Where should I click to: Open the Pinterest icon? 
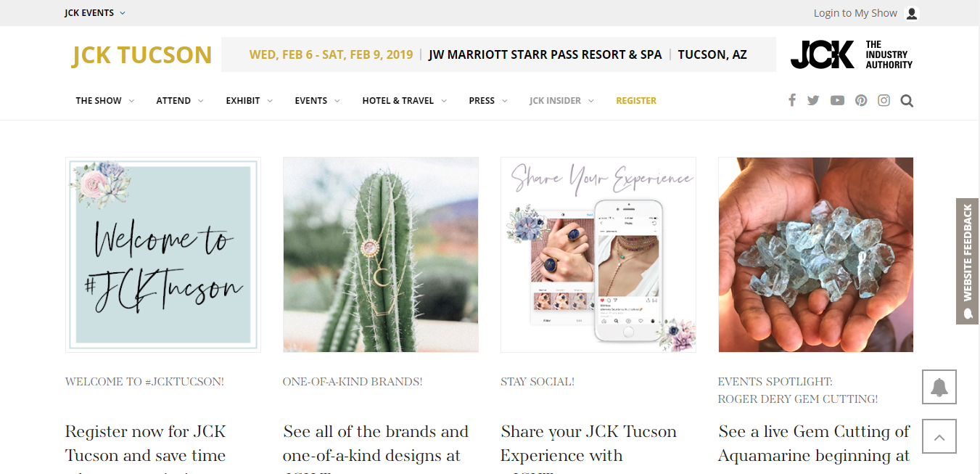pos(861,100)
